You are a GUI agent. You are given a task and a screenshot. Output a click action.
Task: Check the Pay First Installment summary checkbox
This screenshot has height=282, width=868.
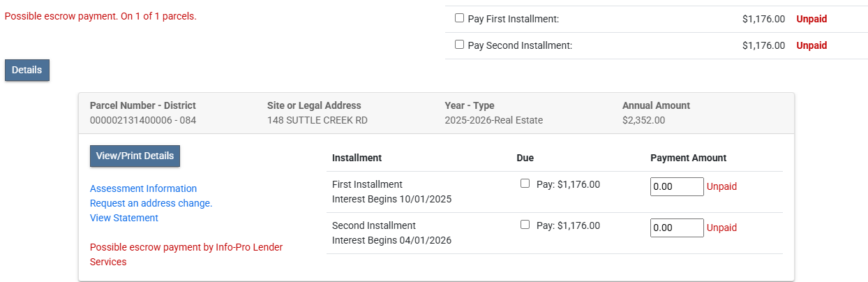(x=459, y=19)
